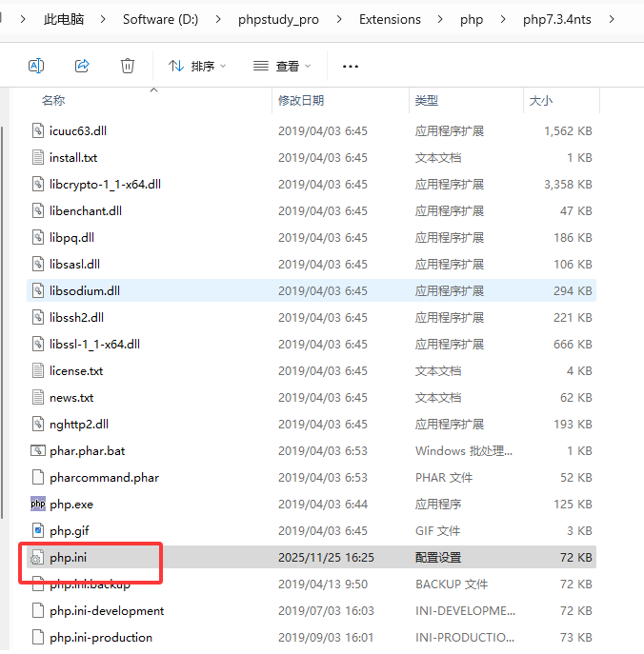Click the Delete trash icon

tap(128, 66)
